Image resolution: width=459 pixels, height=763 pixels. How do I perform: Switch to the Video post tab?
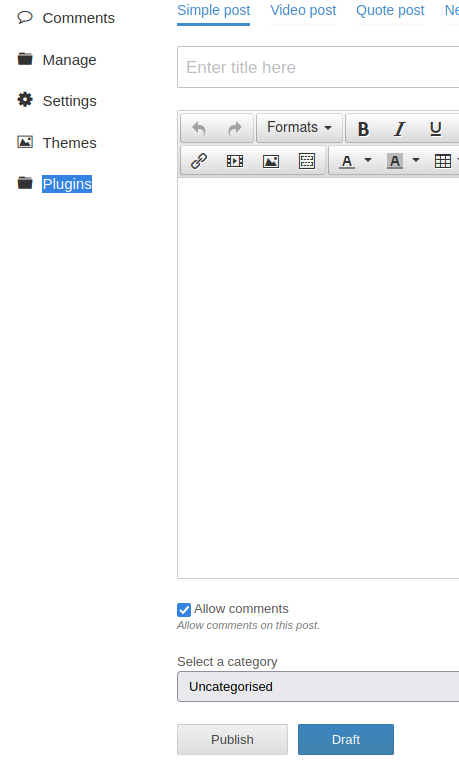pos(303,10)
